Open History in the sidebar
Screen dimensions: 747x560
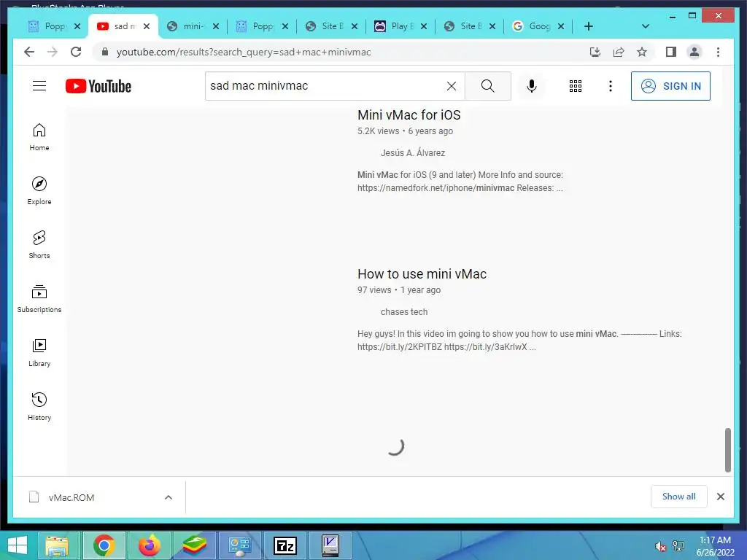[39, 406]
